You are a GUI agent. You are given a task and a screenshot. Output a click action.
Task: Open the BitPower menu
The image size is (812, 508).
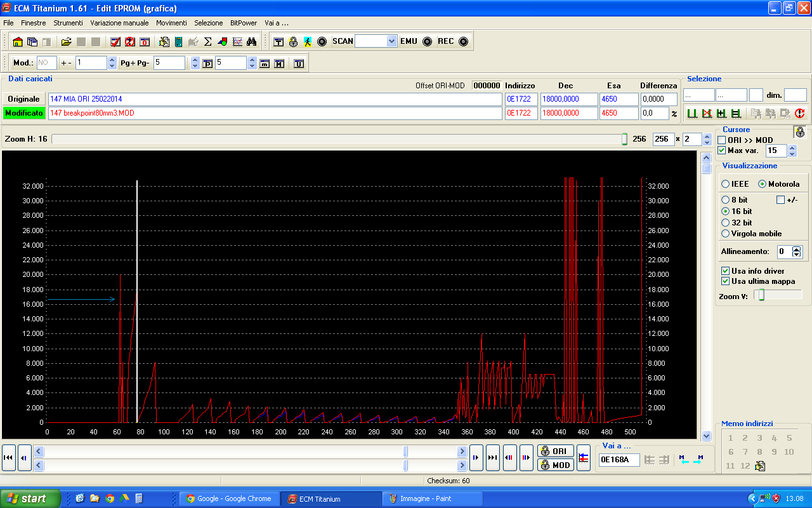point(244,23)
